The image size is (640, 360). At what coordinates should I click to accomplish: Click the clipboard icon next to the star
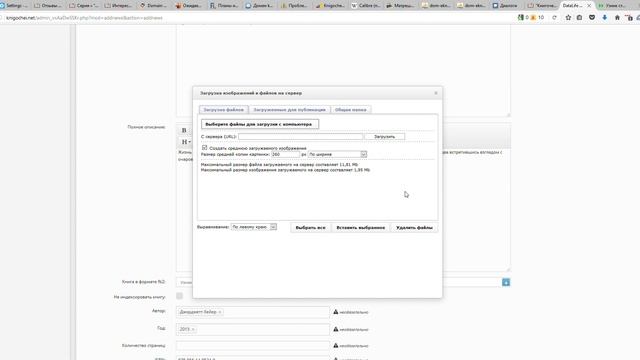tap(579, 18)
